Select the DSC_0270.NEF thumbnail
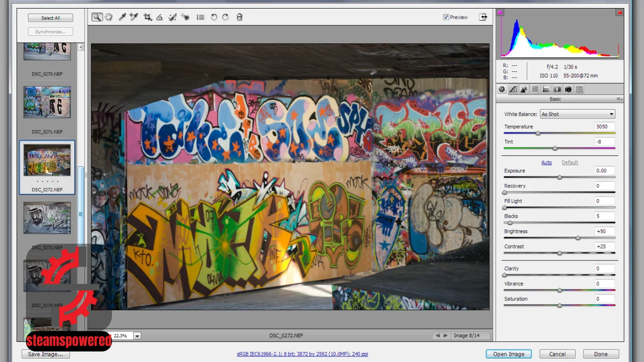 47,51
